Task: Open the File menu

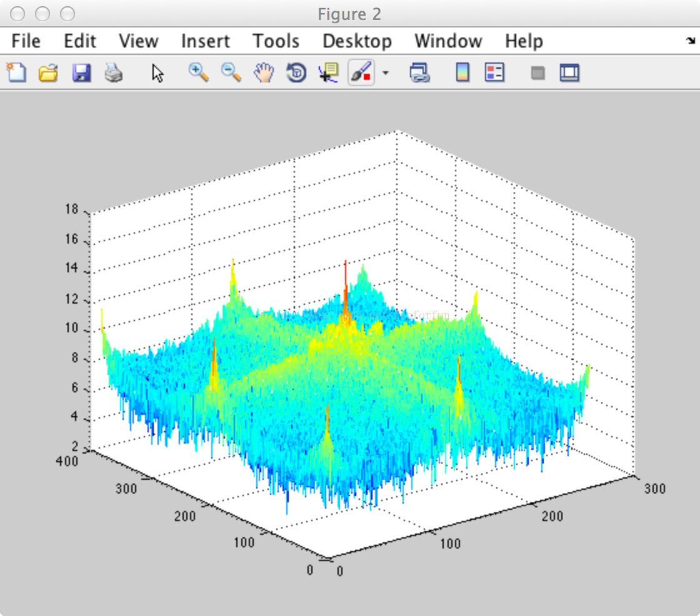Action: 26,41
